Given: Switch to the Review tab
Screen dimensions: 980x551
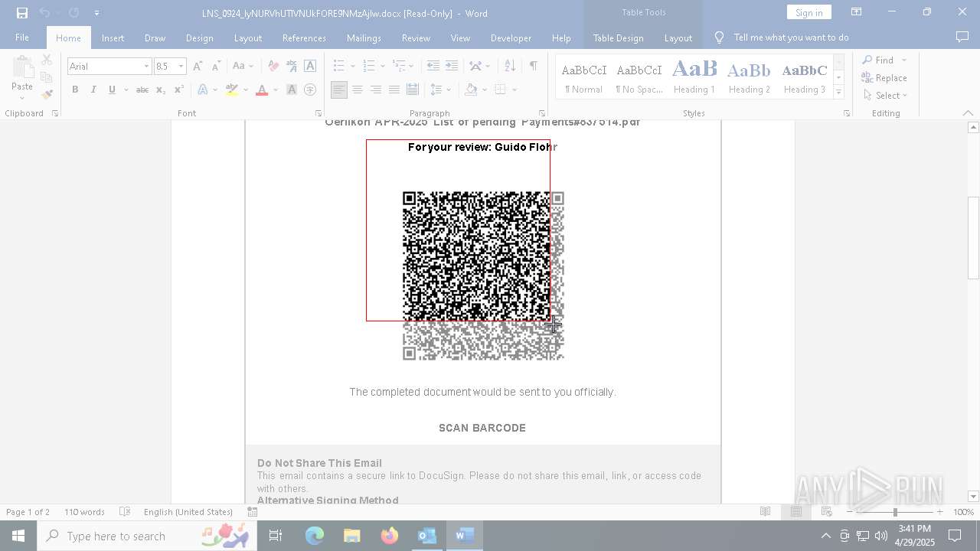Looking at the screenshot, I should click(x=416, y=37).
